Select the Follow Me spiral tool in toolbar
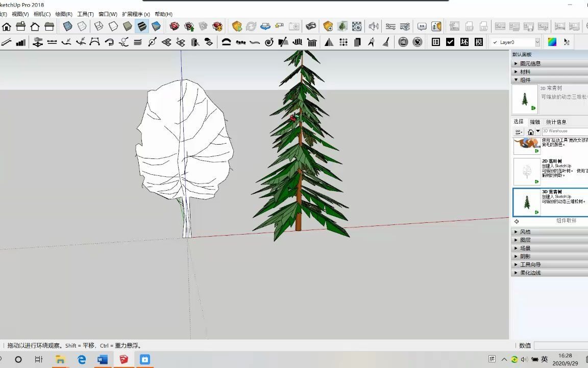 coord(269,42)
